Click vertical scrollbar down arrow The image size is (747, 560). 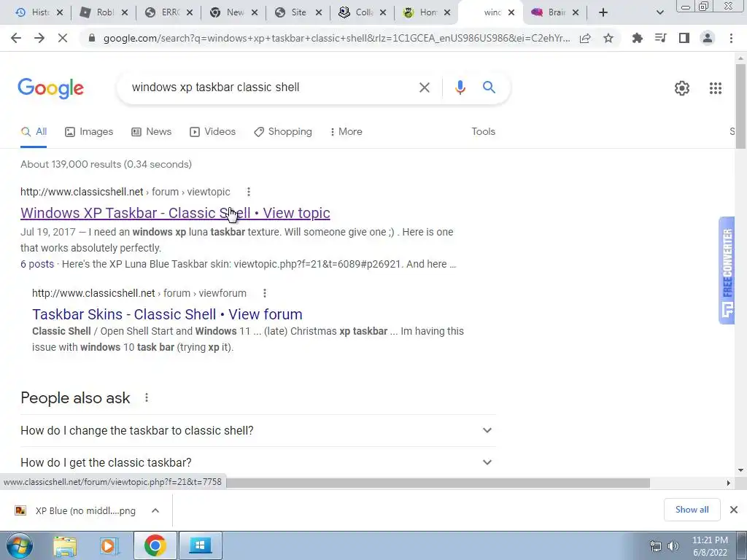point(740,470)
